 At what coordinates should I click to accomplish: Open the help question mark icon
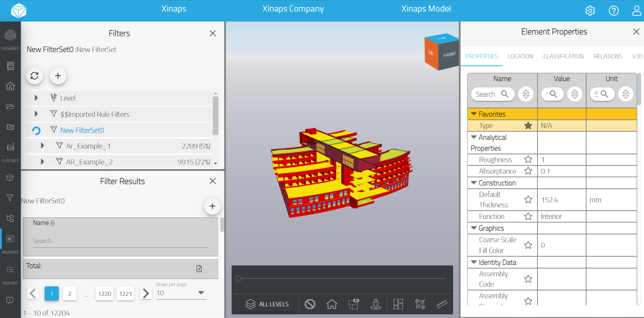(x=613, y=11)
